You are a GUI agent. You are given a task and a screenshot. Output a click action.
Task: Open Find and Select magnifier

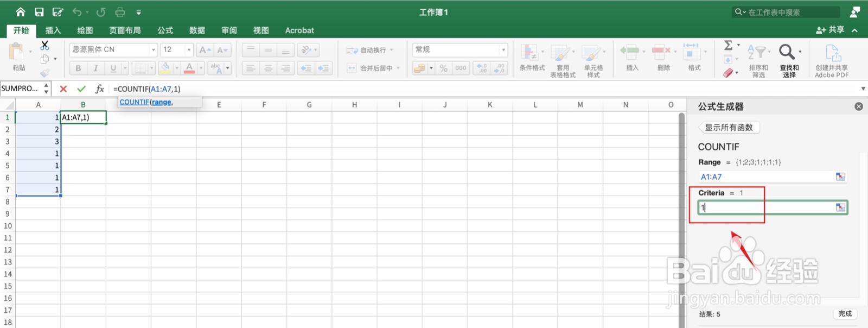pos(789,60)
